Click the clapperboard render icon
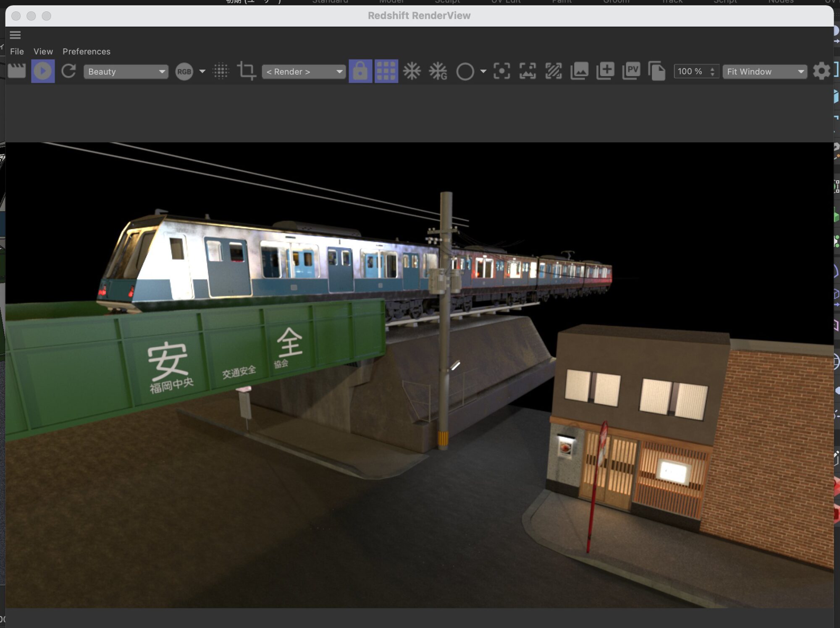This screenshot has height=628, width=840. [x=17, y=71]
